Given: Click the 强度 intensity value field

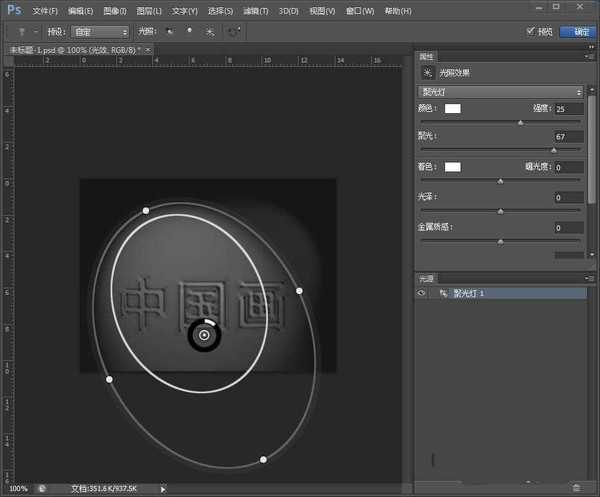Looking at the screenshot, I should 568,108.
